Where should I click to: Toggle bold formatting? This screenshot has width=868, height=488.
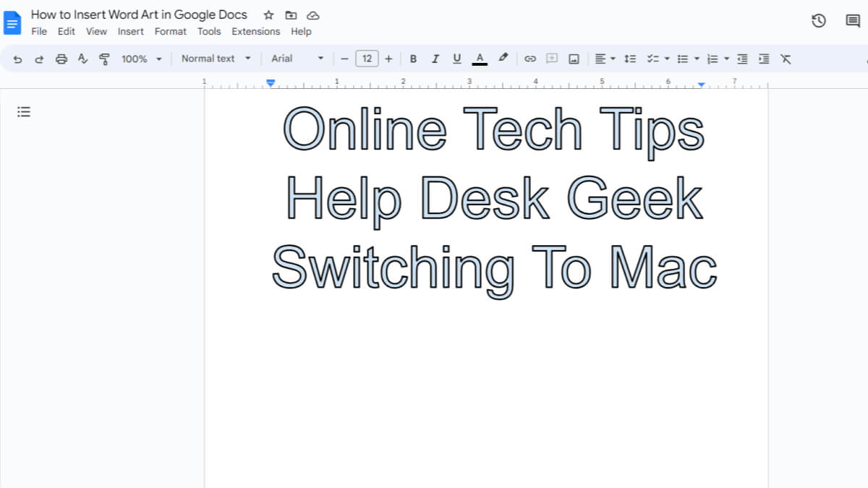(413, 59)
